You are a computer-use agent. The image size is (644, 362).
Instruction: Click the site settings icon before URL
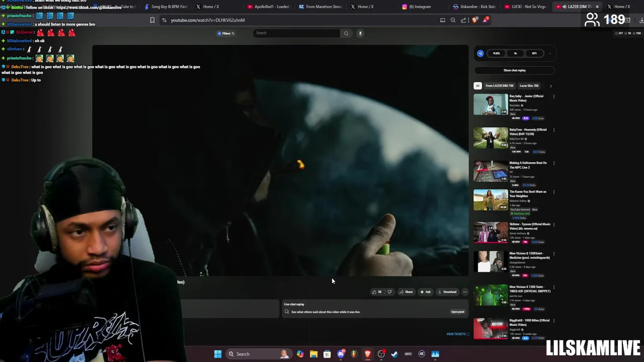(x=164, y=20)
